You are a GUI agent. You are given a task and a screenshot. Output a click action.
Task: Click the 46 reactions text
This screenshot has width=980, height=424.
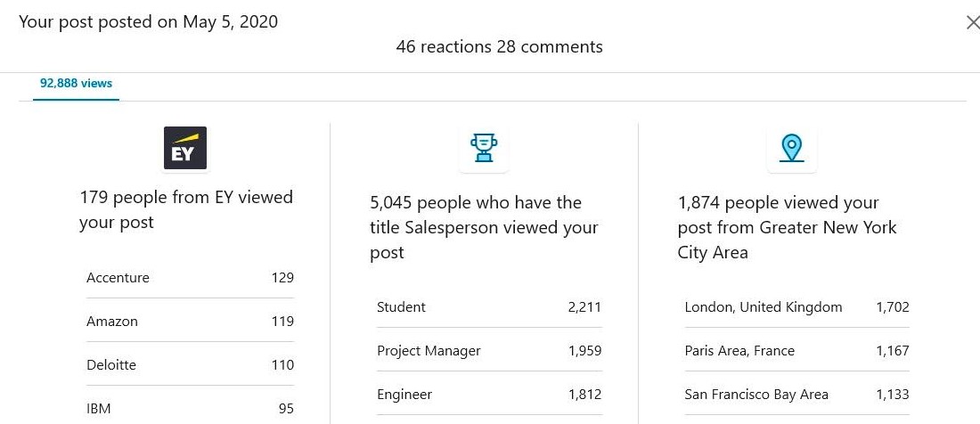click(x=444, y=47)
